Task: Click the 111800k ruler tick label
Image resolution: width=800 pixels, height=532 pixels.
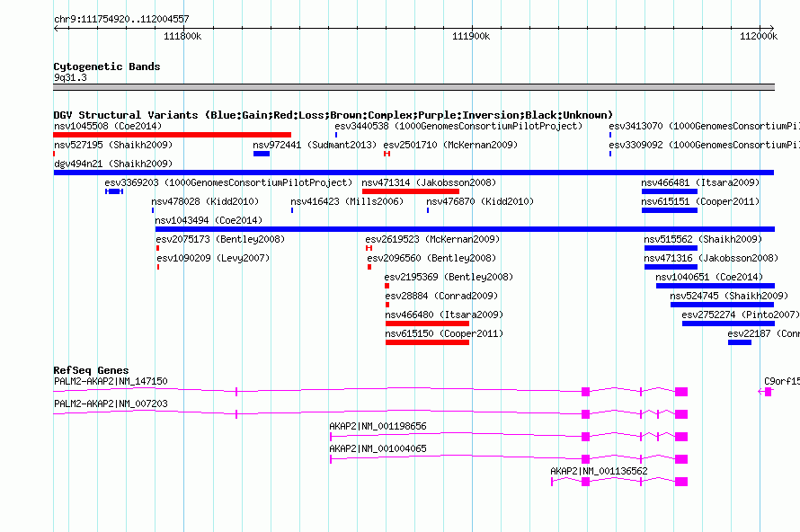Action: tap(182, 36)
